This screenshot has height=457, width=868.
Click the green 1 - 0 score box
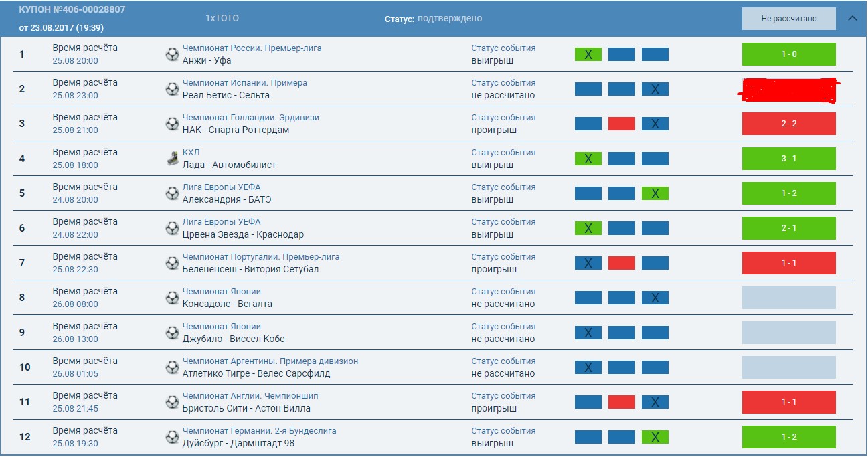point(788,54)
